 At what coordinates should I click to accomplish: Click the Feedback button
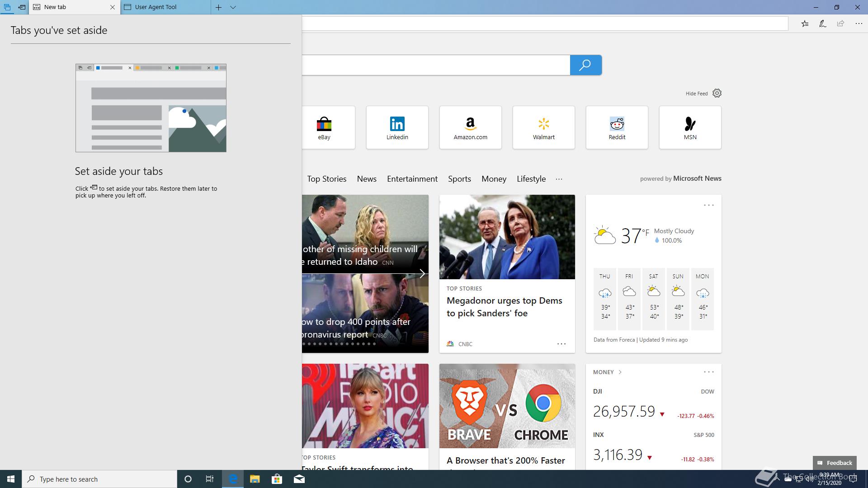tap(835, 463)
